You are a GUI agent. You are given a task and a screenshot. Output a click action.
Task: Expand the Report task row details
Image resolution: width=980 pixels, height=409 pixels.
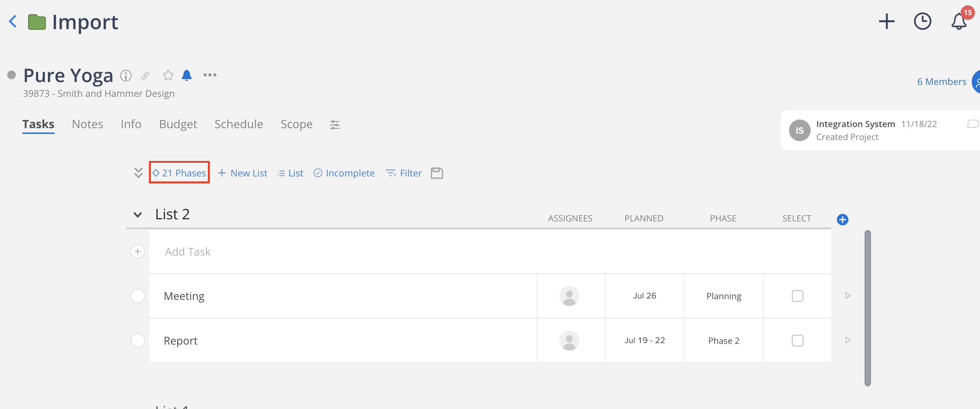click(x=848, y=341)
